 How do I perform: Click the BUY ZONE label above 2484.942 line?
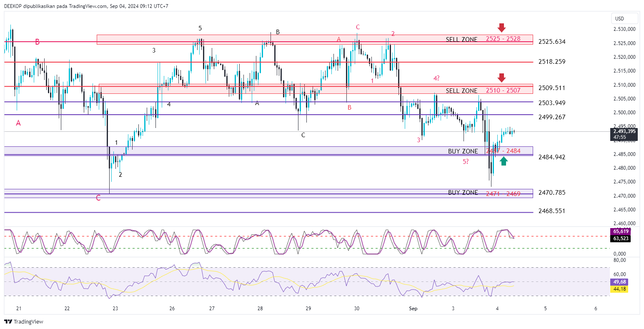pos(463,151)
